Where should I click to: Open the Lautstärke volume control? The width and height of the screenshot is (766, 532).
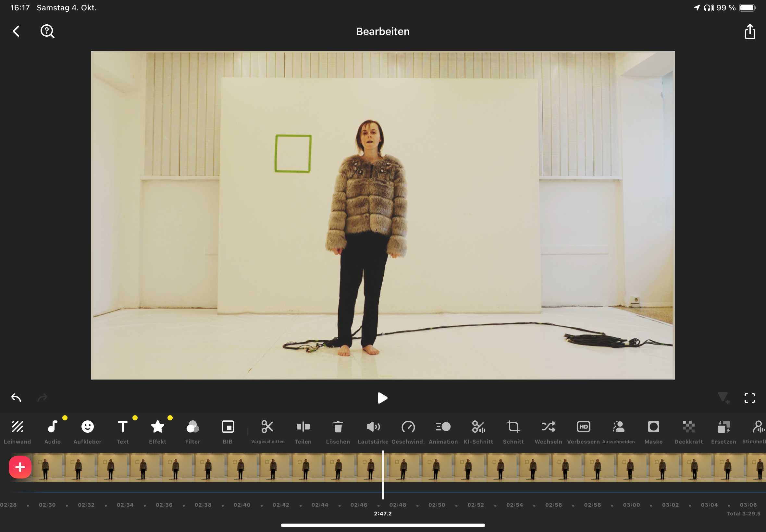pyautogui.click(x=373, y=432)
